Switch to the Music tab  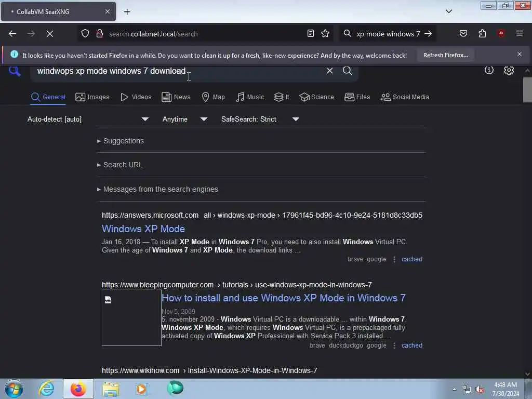click(x=250, y=97)
